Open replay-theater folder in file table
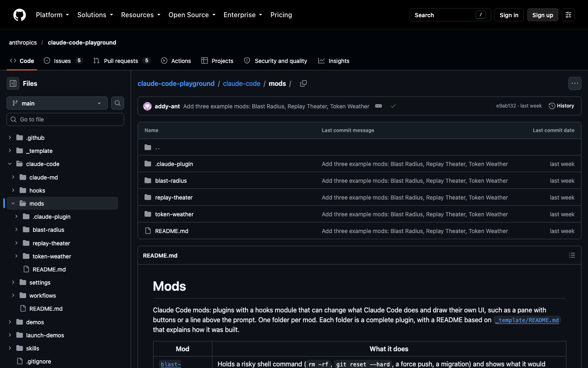 pos(174,197)
